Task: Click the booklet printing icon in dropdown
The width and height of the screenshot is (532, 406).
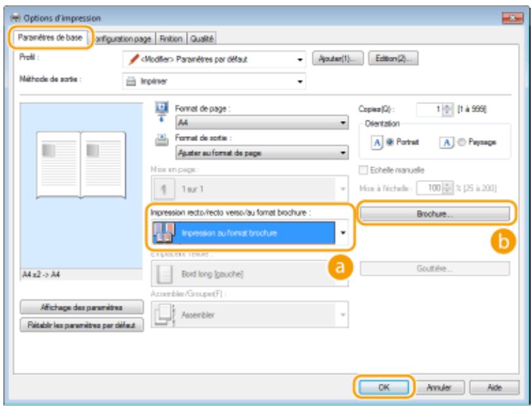Action: pyautogui.click(x=164, y=233)
